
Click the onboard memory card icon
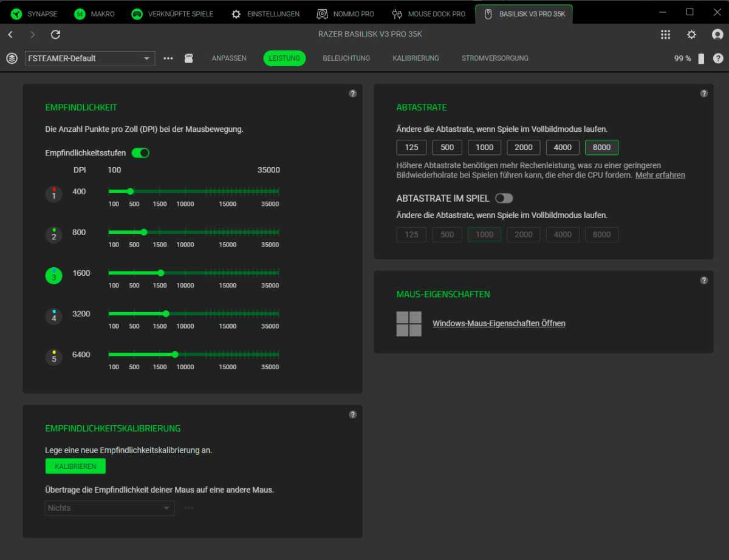point(189,58)
